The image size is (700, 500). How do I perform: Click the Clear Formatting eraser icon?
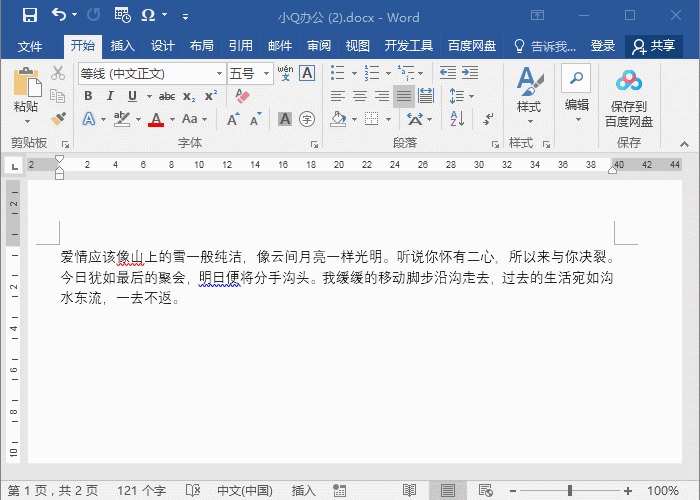click(x=241, y=96)
